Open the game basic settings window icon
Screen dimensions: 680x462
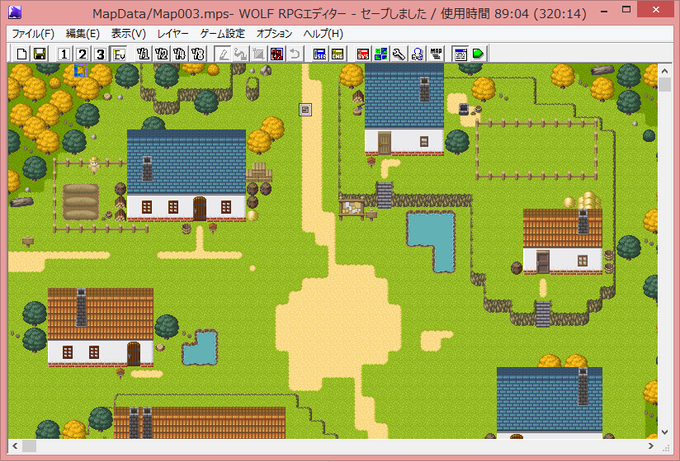[460, 54]
